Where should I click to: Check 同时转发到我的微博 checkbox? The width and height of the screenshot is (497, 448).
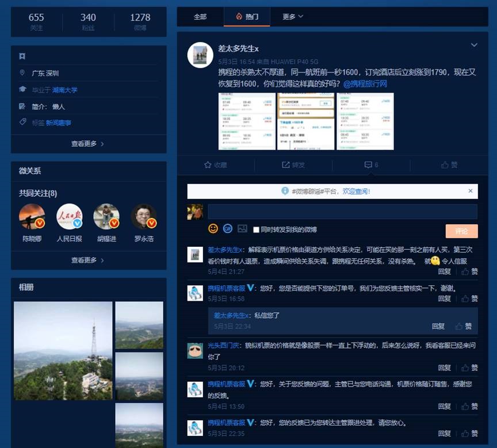coord(257,229)
